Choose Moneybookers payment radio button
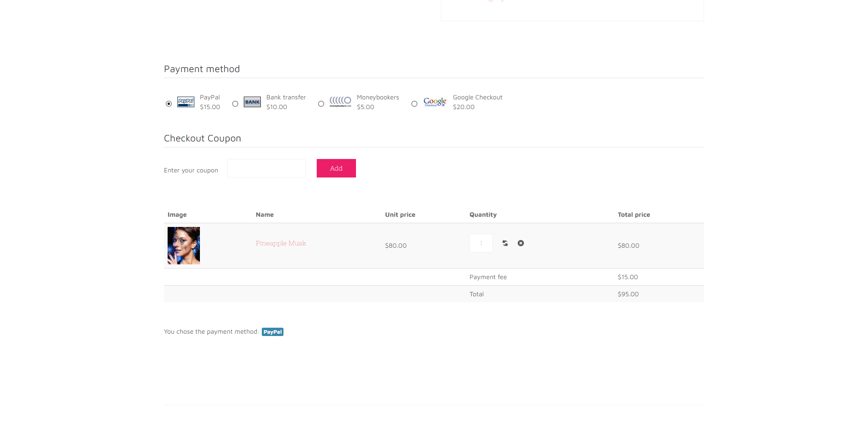The height and width of the screenshot is (434, 868). pos(321,104)
